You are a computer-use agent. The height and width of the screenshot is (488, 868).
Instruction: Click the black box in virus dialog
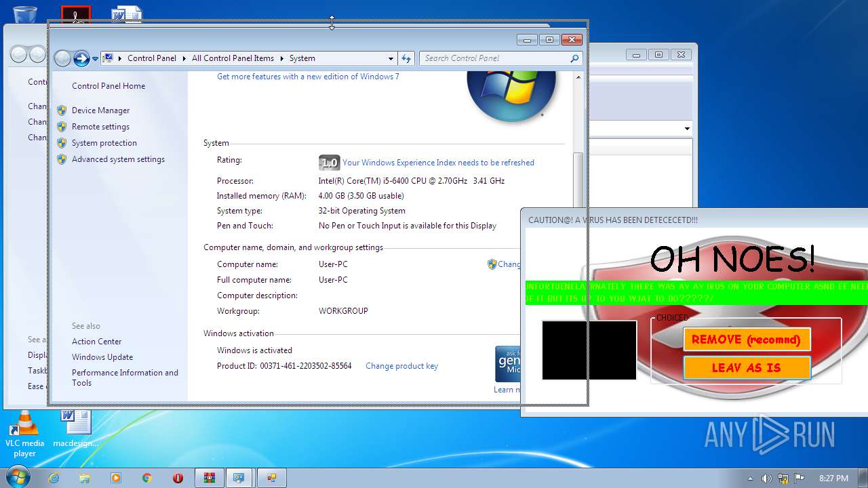pos(589,350)
